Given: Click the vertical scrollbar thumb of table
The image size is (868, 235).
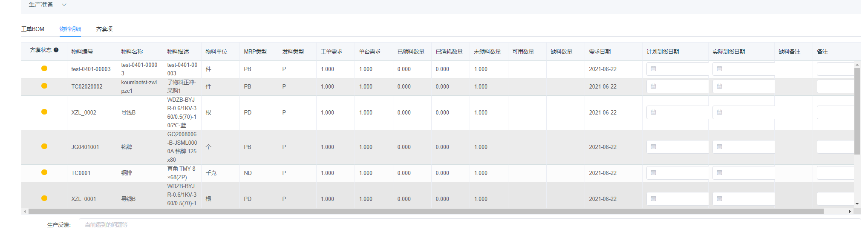Looking at the screenshot, I should (857, 111).
